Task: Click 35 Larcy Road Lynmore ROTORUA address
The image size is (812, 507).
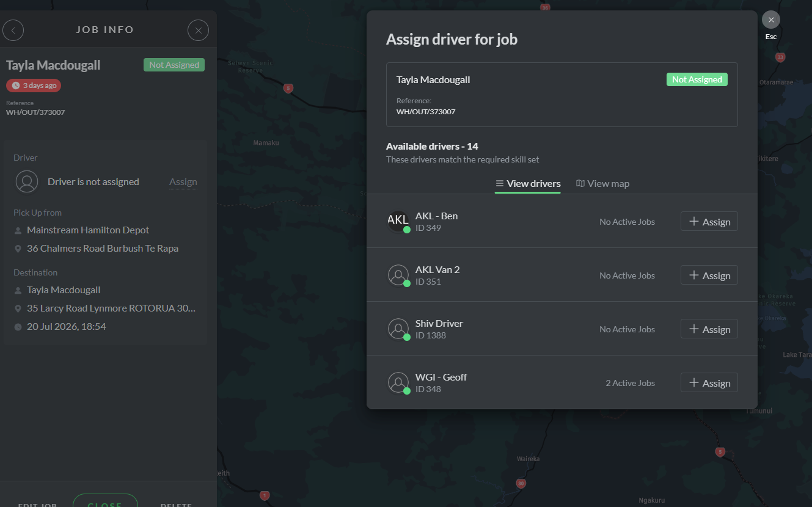Action: [x=111, y=308]
